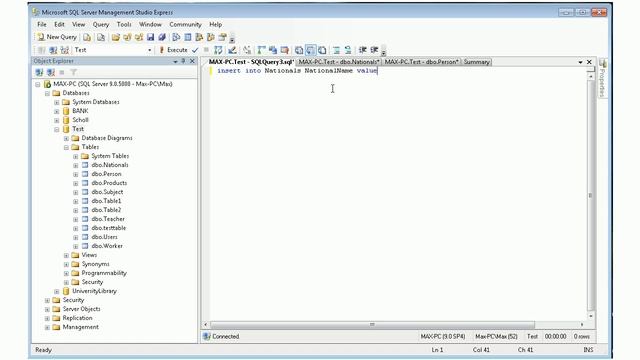Click the horizontal scrollbar of the query editor
640x360 pixels.
point(372,324)
